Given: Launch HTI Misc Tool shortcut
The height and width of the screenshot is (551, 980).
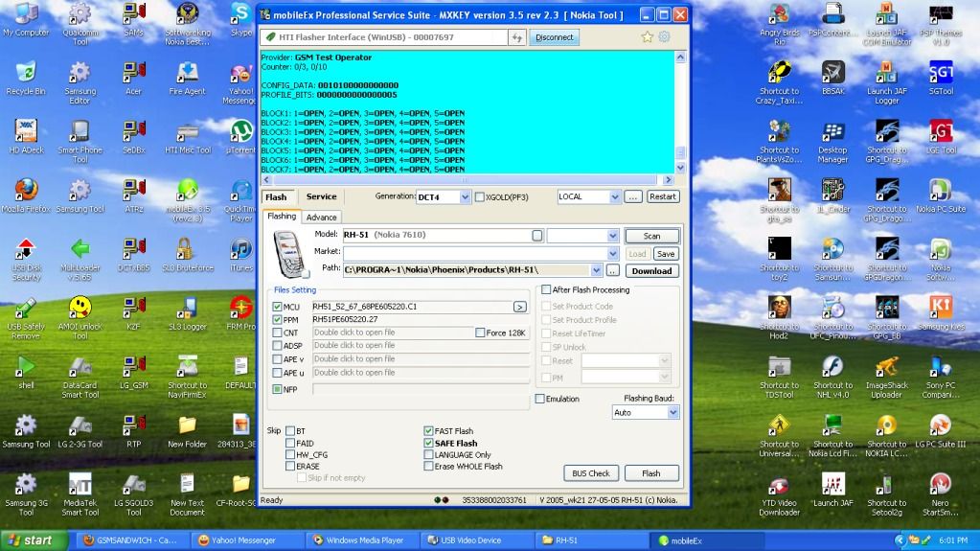Looking at the screenshot, I should [x=188, y=137].
